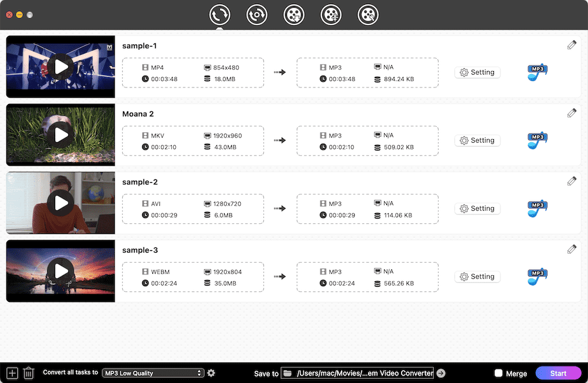
Task: Expand the MP3 Low Quality format dropdown
Action: click(153, 373)
